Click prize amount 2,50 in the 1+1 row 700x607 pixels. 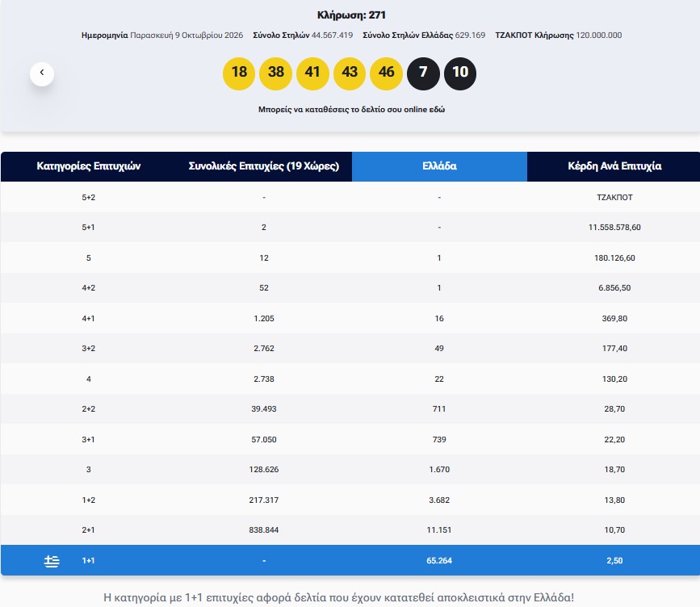point(614,560)
